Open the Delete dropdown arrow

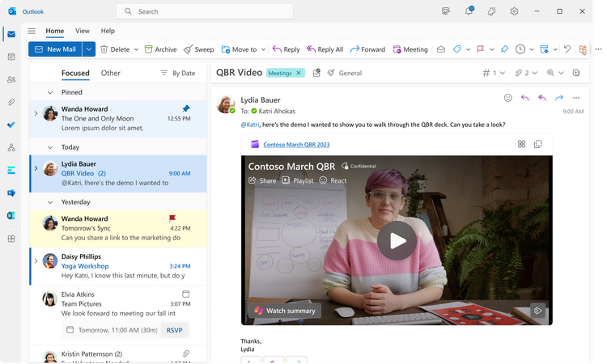(136, 49)
